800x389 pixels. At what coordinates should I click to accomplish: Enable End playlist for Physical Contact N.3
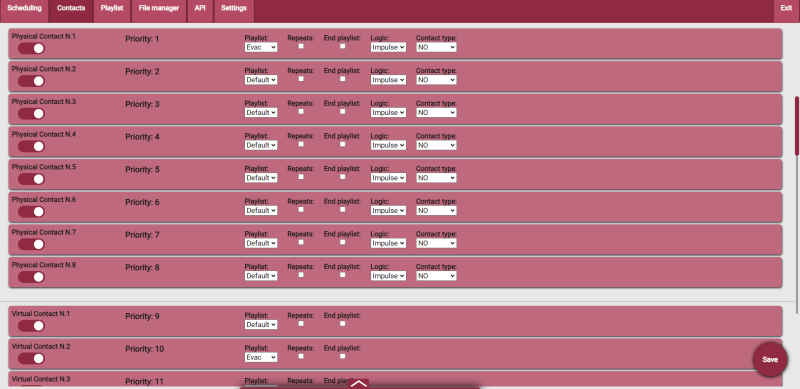click(342, 111)
